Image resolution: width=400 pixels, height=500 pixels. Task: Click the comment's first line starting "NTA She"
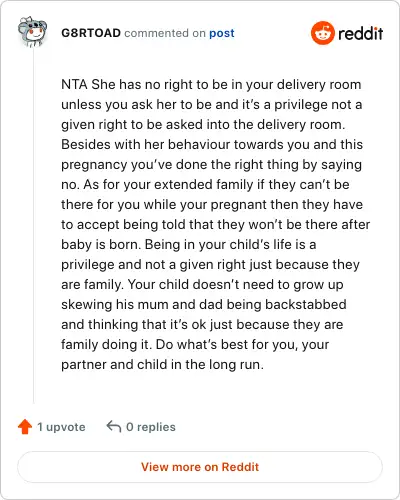point(211,84)
